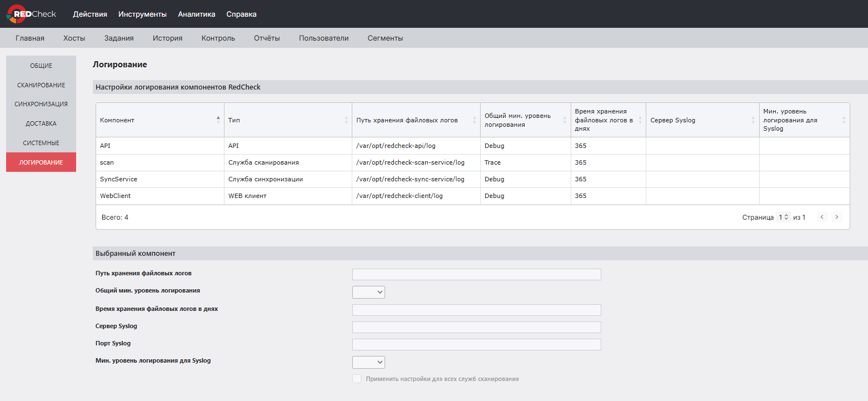Open the Отчёты tab
868x401 pixels.
tap(267, 38)
